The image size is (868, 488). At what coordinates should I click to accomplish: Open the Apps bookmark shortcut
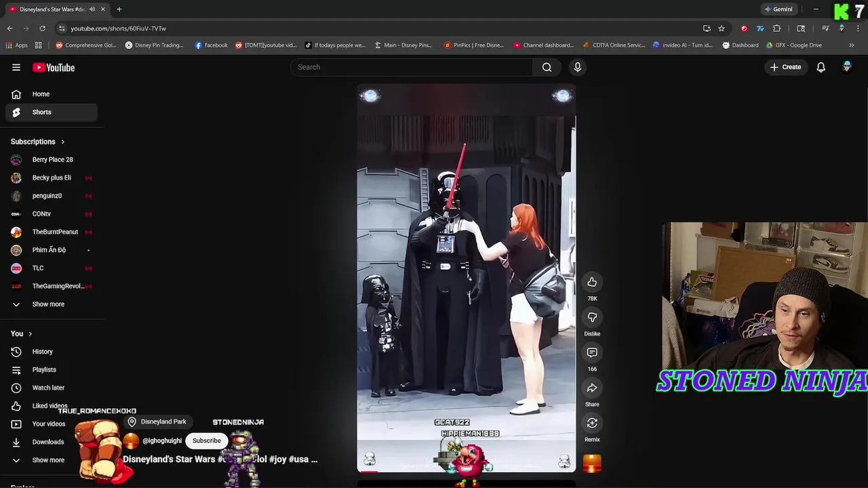(x=17, y=45)
